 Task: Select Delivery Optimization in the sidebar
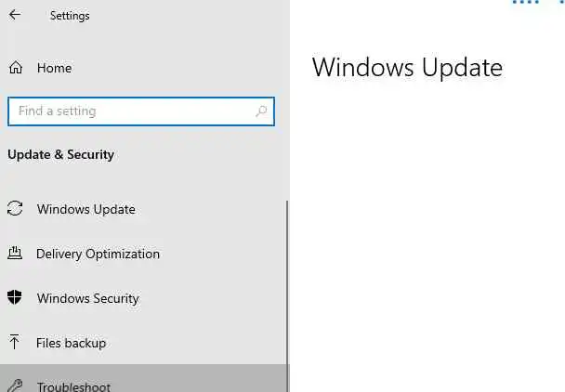(x=98, y=254)
